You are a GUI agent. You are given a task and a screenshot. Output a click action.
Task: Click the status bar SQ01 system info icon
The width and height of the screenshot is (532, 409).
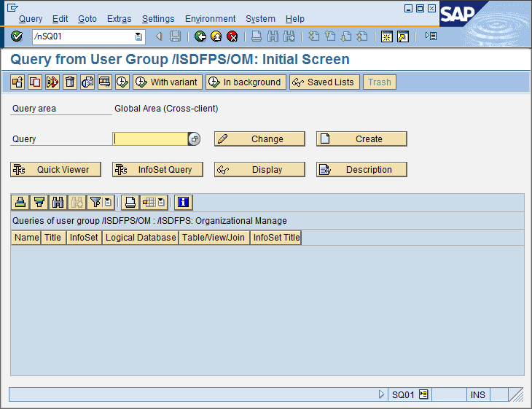pos(423,394)
